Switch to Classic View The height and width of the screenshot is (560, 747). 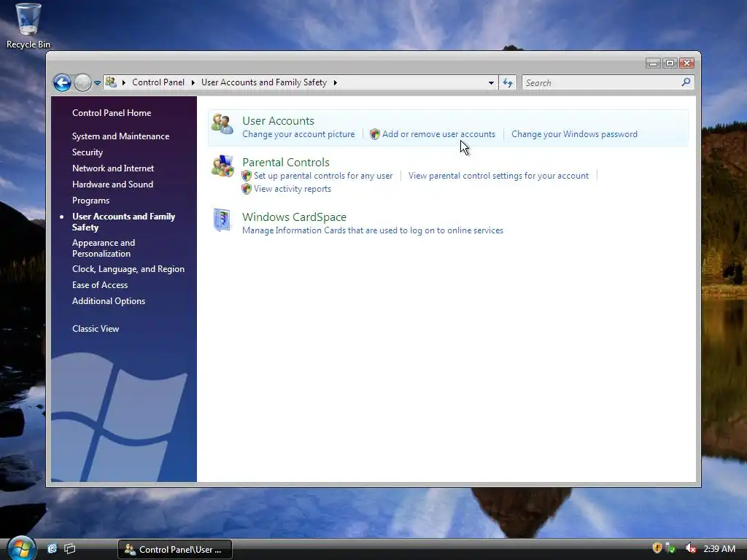[x=96, y=329]
